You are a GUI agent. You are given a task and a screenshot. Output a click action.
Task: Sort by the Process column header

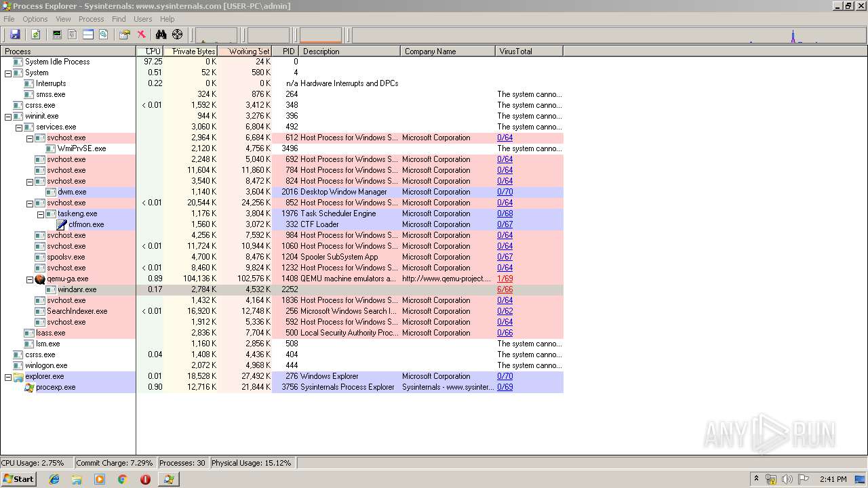click(68, 51)
